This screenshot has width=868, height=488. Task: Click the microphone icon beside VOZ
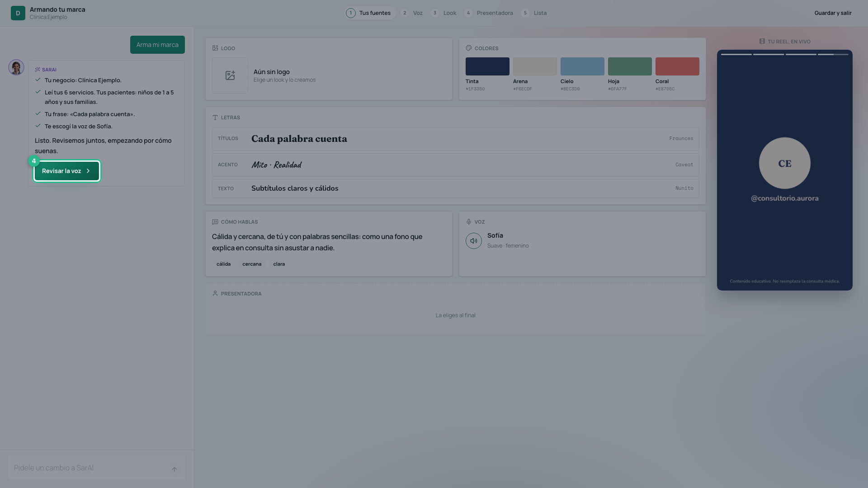469,222
